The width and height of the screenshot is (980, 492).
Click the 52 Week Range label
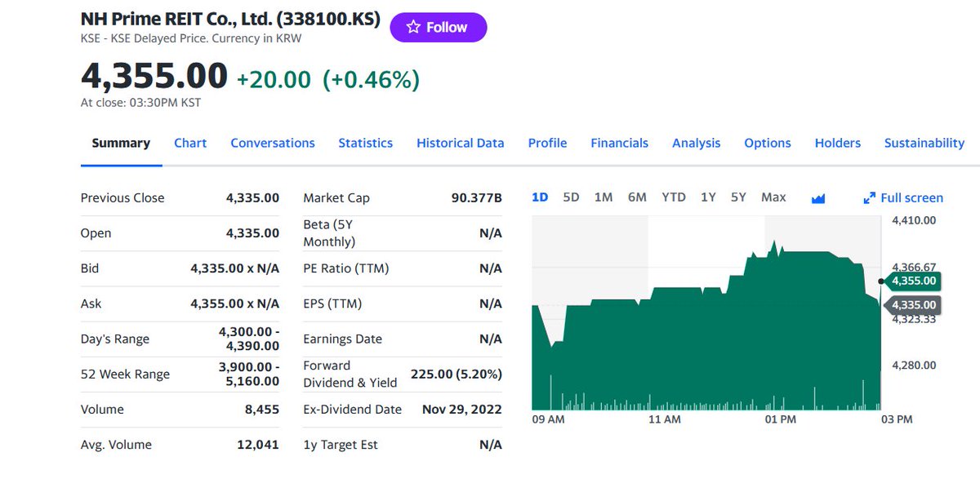[125, 375]
